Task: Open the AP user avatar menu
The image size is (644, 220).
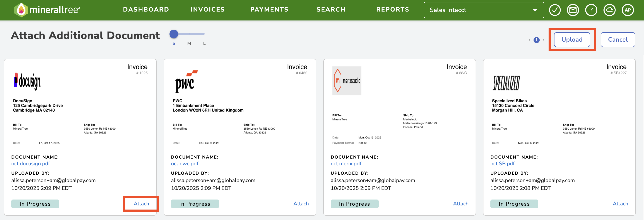Action: (628, 10)
